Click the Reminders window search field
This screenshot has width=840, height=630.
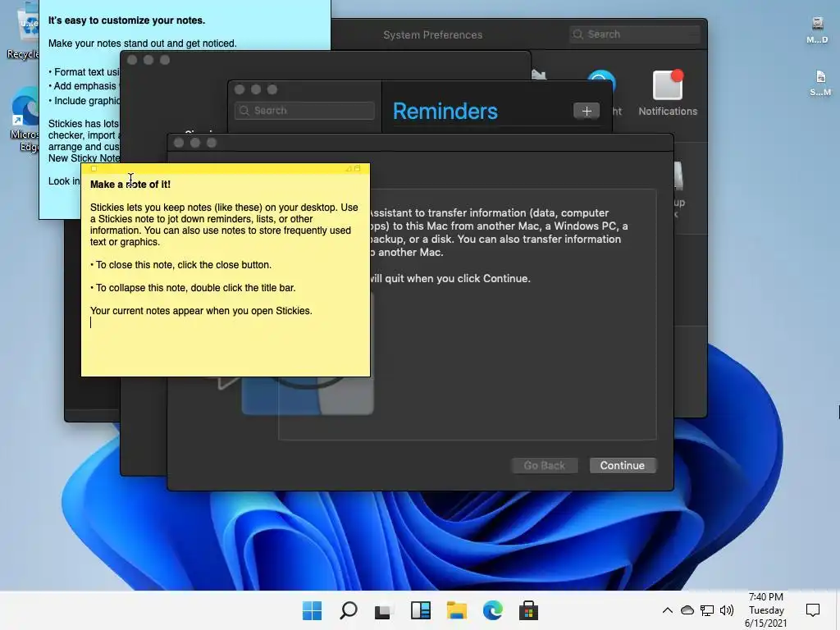(x=304, y=111)
